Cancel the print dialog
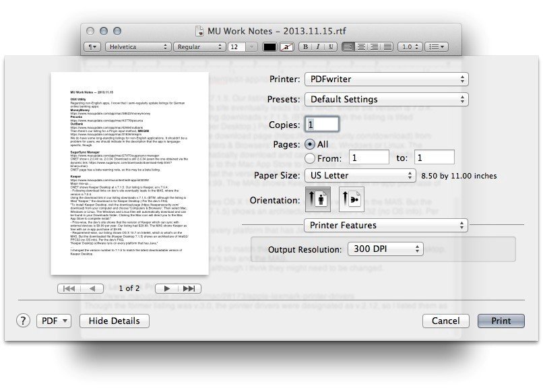 pyautogui.click(x=446, y=321)
